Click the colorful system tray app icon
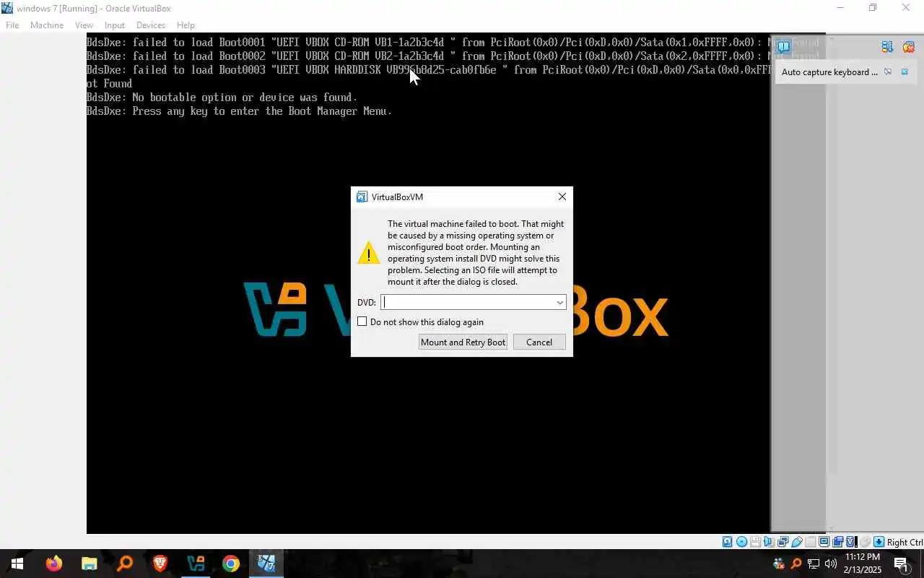The height and width of the screenshot is (578, 924). pos(779,564)
